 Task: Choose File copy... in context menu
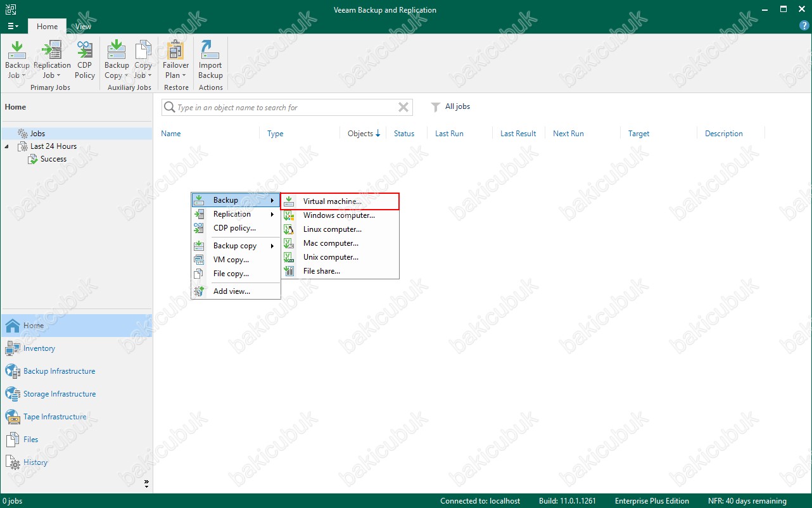click(236, 274)
